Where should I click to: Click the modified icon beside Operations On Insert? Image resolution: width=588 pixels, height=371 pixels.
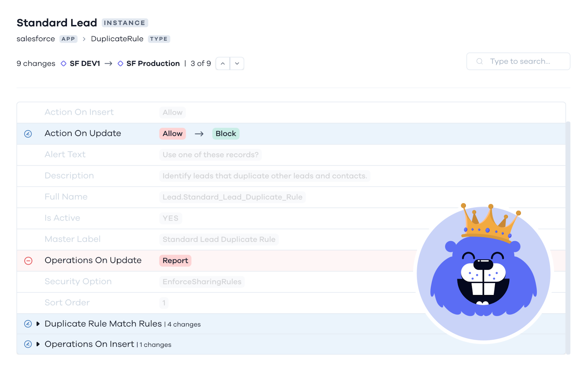pos(28,344)
